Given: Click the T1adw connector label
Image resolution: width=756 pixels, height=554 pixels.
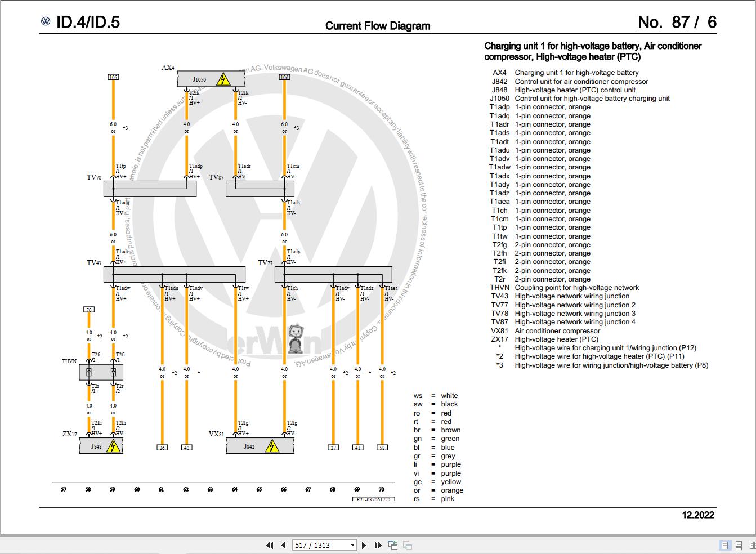Looking at the screenshot, I should 123,288.
